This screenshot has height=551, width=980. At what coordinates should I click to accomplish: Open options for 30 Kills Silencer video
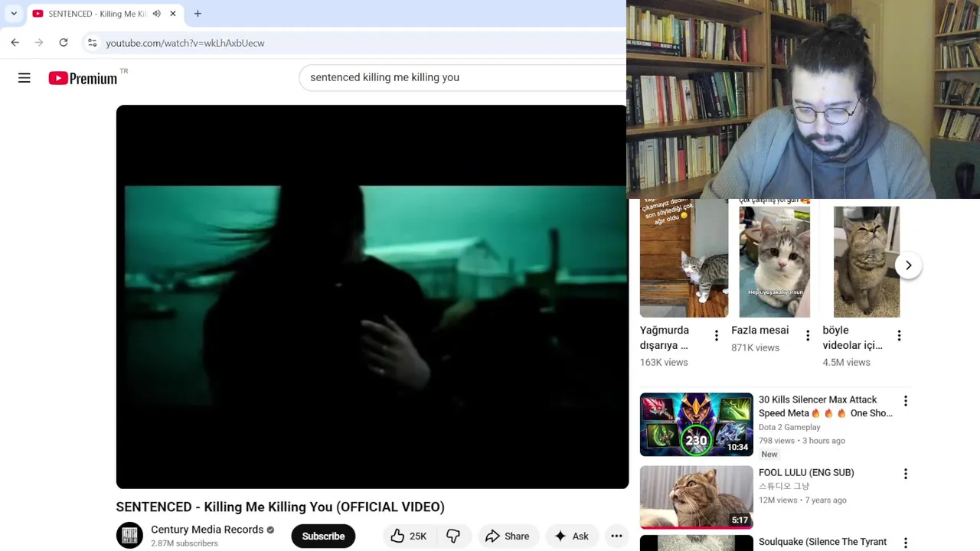pyautogui.click(x=905, y=401)
